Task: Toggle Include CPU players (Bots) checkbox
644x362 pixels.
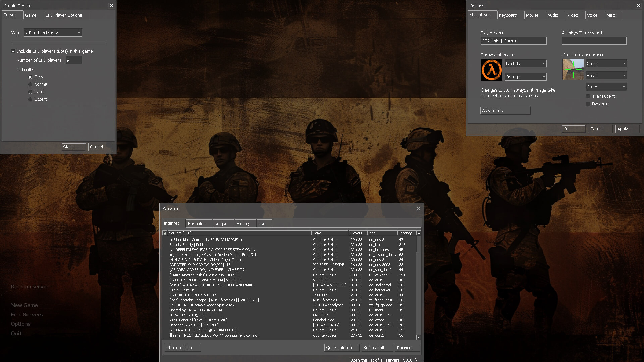Action: pos(13,51)
